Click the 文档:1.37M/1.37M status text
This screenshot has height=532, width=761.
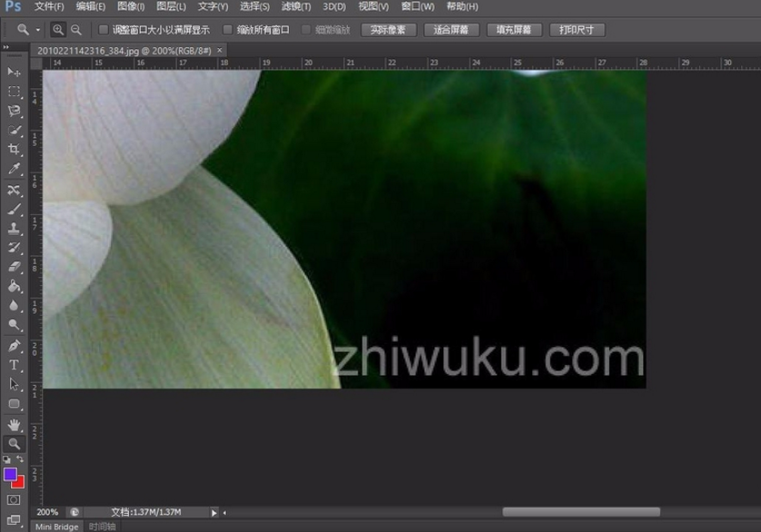[146, 512]
